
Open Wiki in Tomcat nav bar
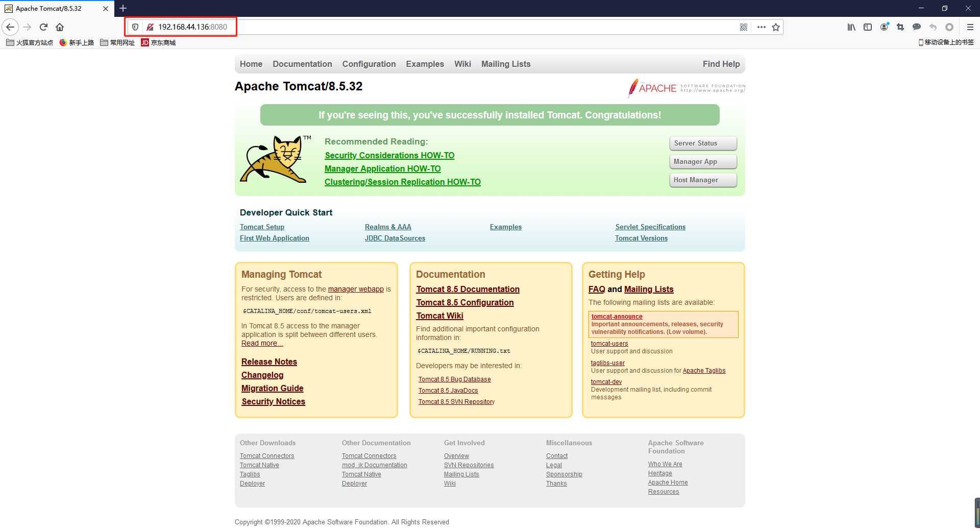click(462, 64)
